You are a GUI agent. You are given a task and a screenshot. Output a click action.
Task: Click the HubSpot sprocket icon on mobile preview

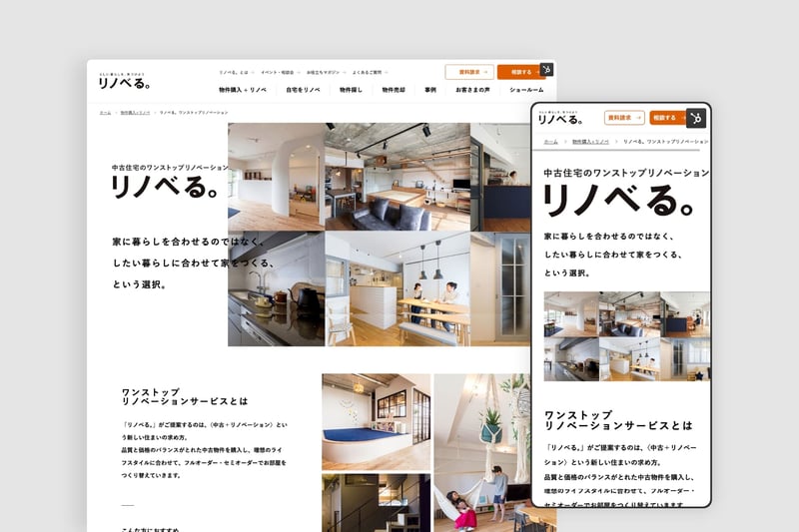pyautogui.click(x=696, y=118)
